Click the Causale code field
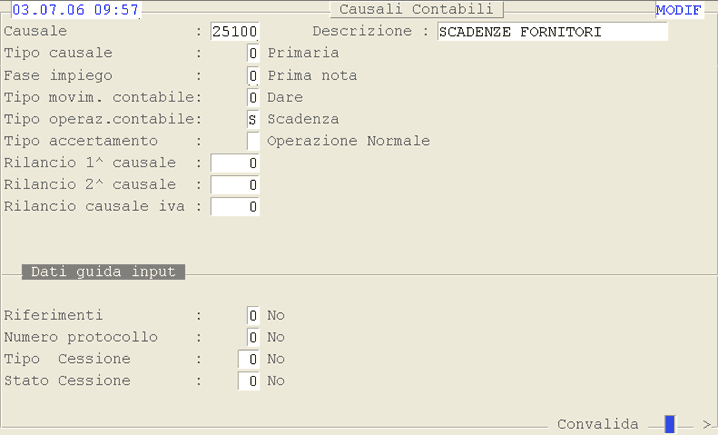Image resolution: width=718 pixels, height=435 pixels. tap(235, 31)
